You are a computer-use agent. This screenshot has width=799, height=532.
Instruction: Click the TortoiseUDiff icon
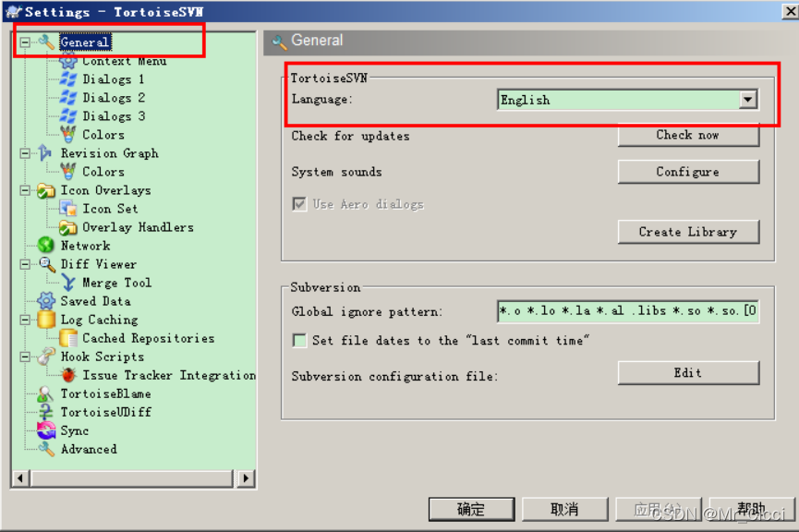point(46,412)
